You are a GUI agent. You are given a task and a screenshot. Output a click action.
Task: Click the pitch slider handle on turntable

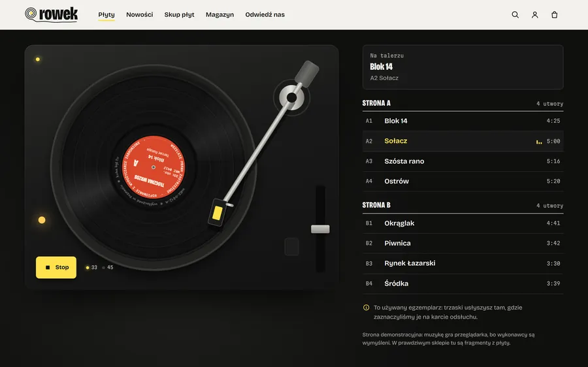(320, 229)
